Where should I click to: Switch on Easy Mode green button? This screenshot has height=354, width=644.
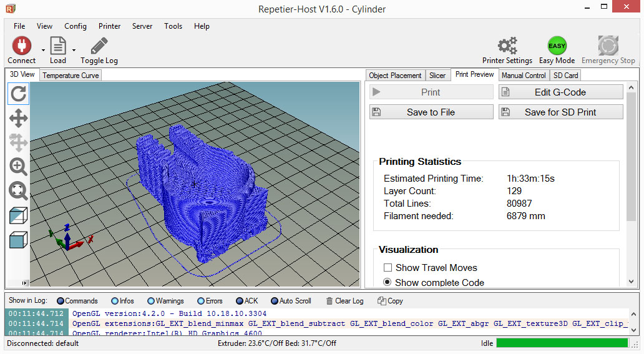coord(557,45)
